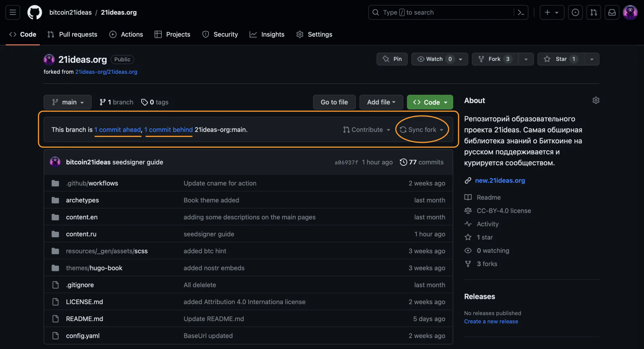Click the .github/workflows folder icon
Image resolution: width=644 pixels, height=349 pixels.
56,183
